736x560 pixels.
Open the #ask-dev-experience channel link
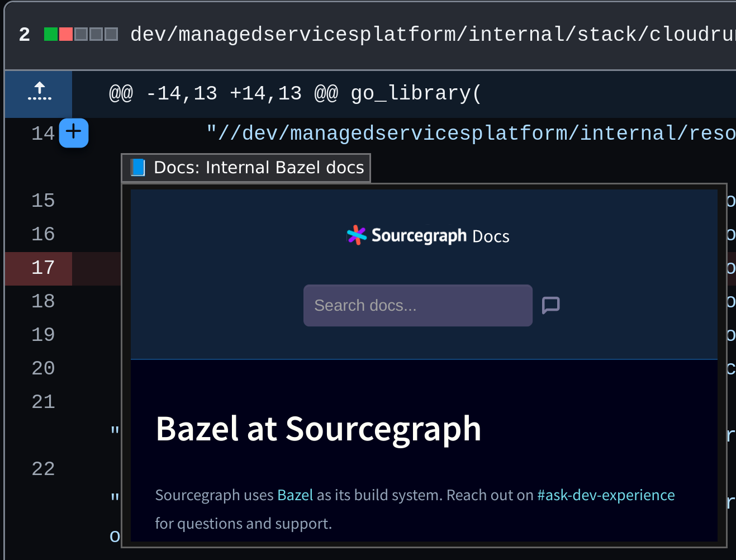(605, 495)
